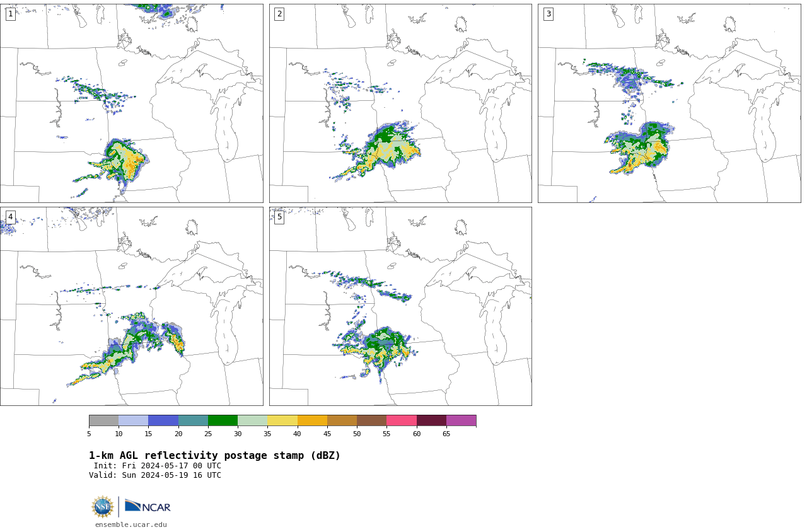The width and height of the screenshot is (807, 532).
Task: Click the NCAR logo
Action: pos(148,506)
